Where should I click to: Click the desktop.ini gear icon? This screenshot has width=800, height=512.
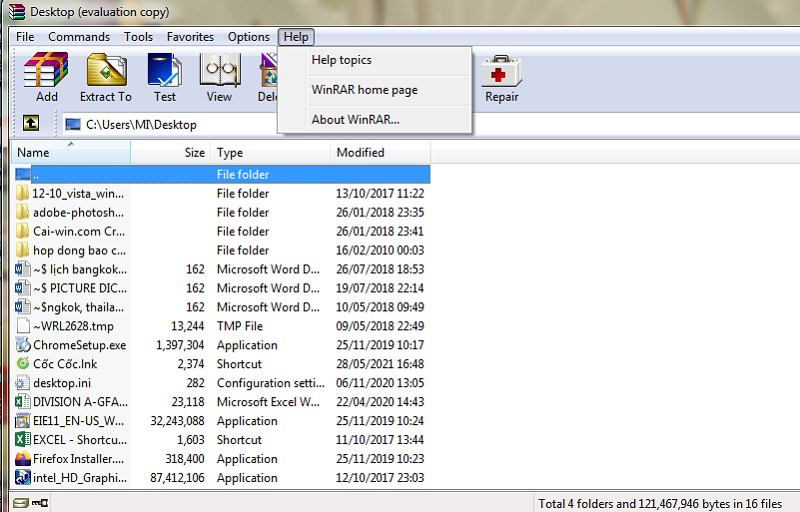[x=22, y=382]
